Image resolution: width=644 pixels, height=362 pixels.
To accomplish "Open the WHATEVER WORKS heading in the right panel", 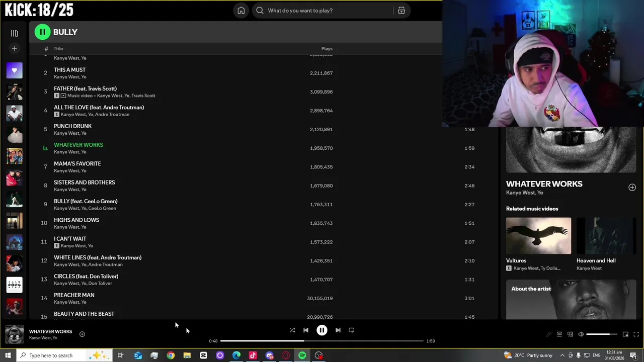I will [544, 184].
